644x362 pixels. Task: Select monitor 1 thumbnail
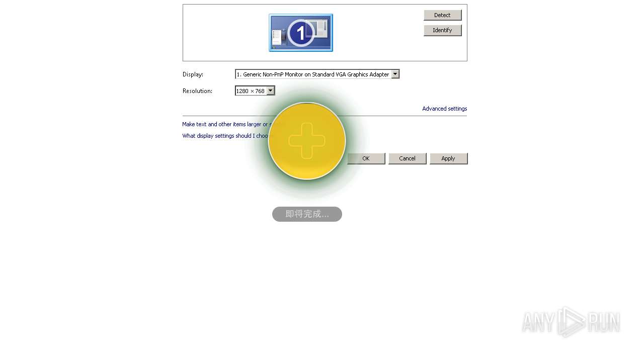[x=301, y=33]
